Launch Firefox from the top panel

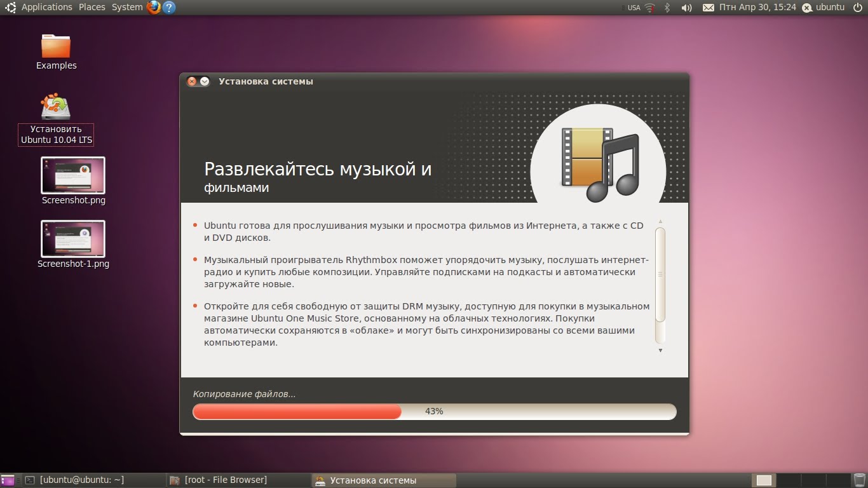coord(153,8)
